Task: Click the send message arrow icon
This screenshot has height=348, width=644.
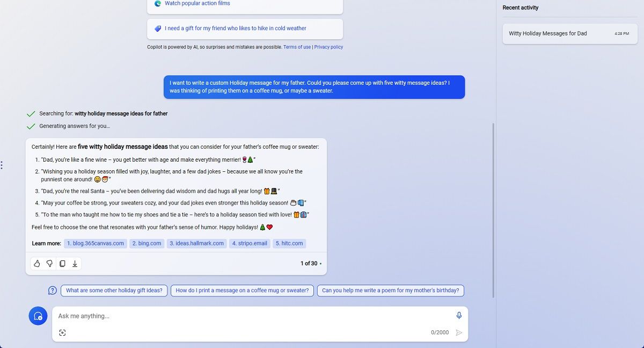Action: click(459, 332)
